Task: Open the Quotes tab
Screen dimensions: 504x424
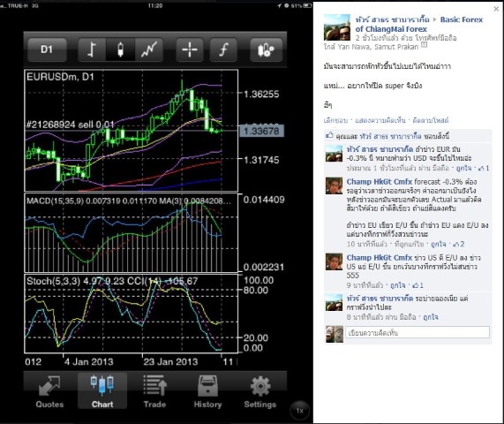Action: (x=49, y=391)
